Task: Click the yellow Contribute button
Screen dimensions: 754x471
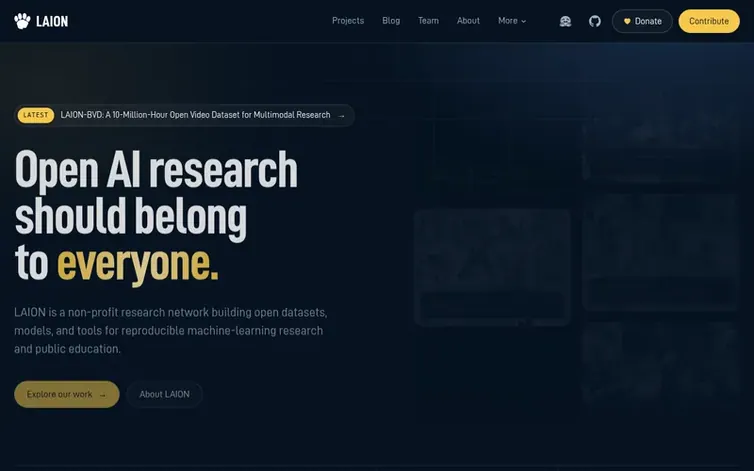Action: 709,21
